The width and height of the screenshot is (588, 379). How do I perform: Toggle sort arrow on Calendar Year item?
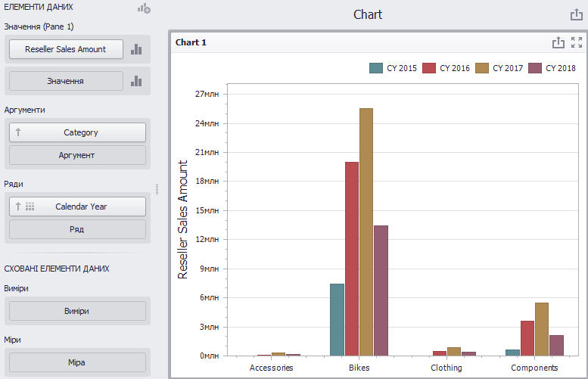[x=17, y=207]
